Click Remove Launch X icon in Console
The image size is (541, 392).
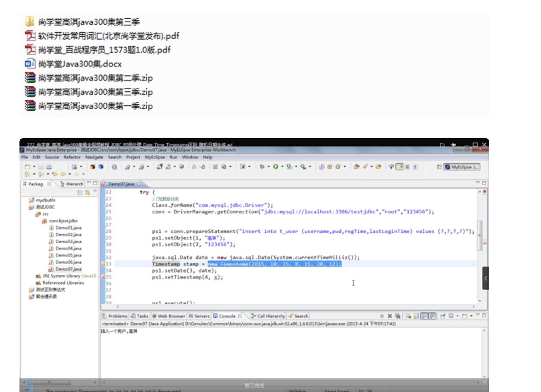[x=390, y=316]
